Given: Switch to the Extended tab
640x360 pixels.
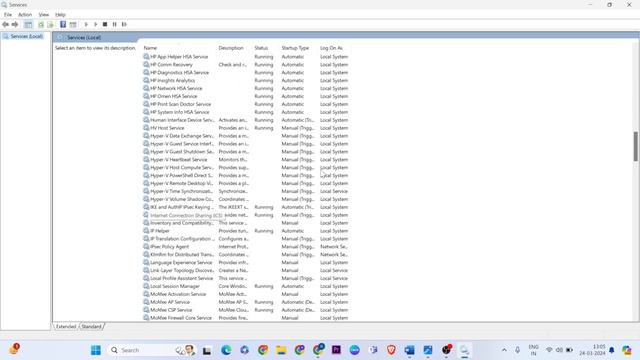Looking at the screenshot, I should 66,327.
